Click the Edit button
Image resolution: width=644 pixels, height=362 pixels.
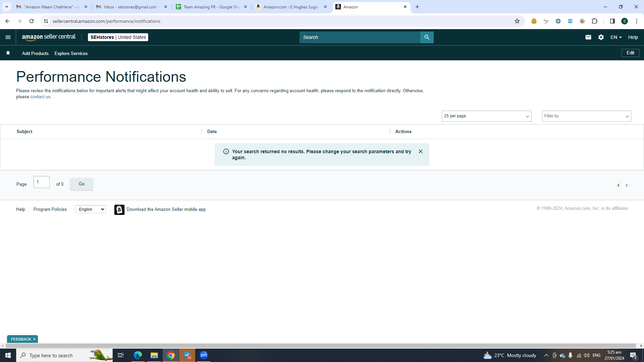(x=630, y=53)
